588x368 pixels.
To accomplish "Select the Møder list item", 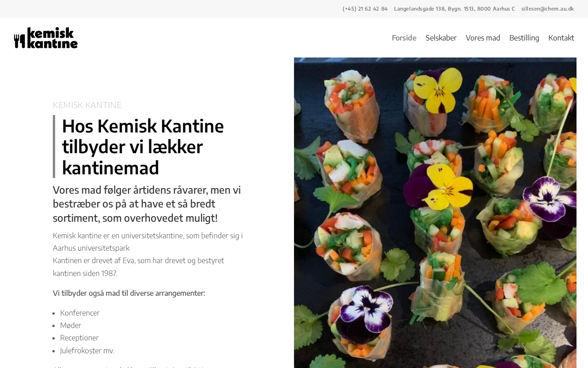I will pyautogui.click(x=71, y=325).
